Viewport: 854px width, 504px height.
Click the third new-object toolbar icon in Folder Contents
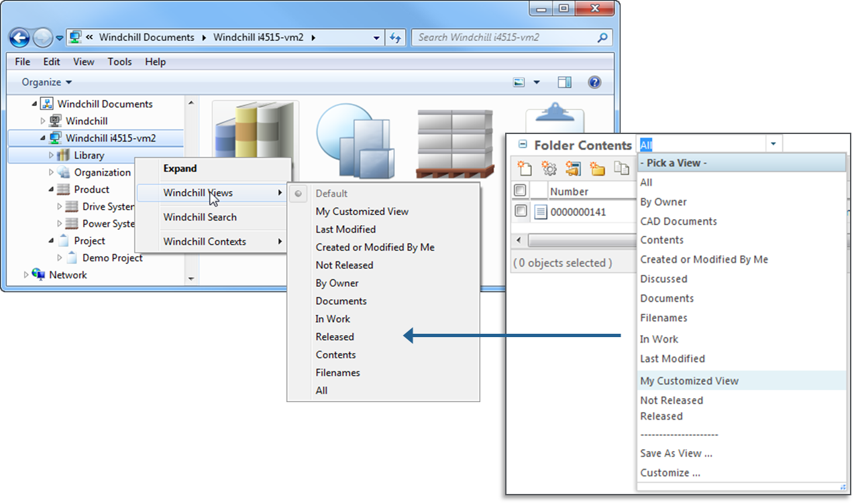point(572,168)
